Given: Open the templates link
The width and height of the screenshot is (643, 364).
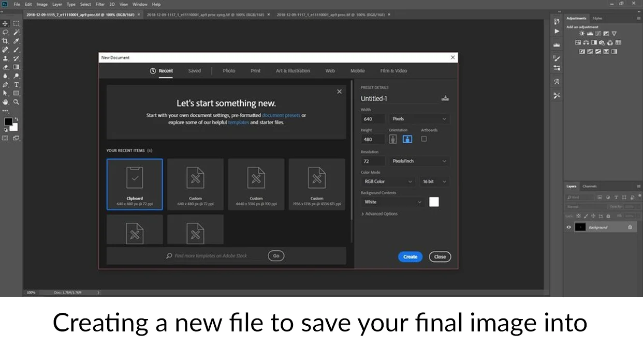Looking at the screenshot, I should tap(239, 123).
